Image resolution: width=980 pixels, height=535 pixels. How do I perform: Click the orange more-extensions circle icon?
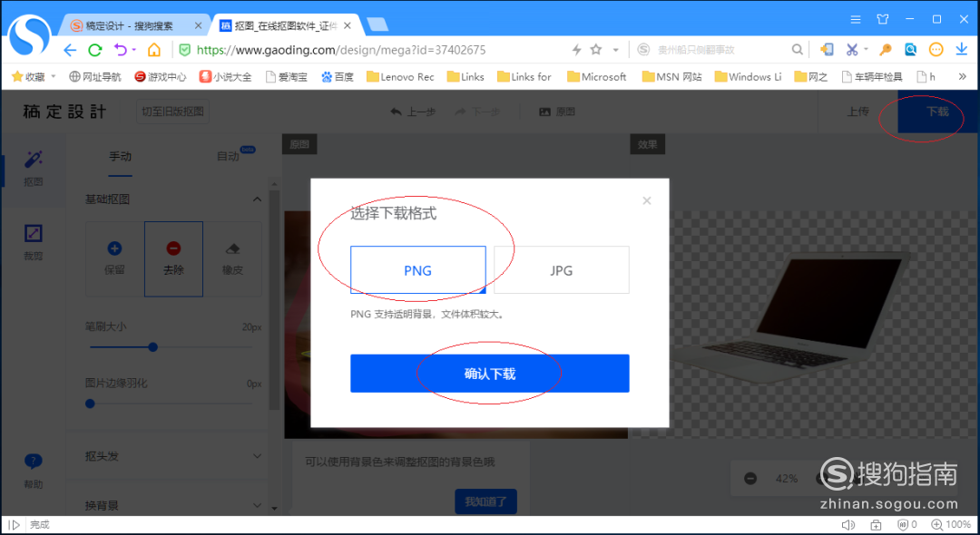(x=936, y=50)
